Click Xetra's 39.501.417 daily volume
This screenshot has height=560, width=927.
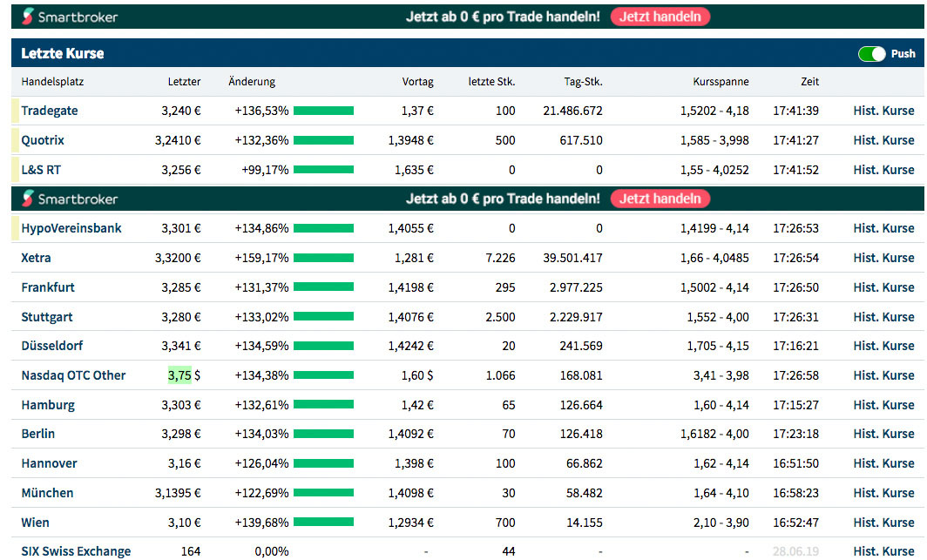coord(573,258)
